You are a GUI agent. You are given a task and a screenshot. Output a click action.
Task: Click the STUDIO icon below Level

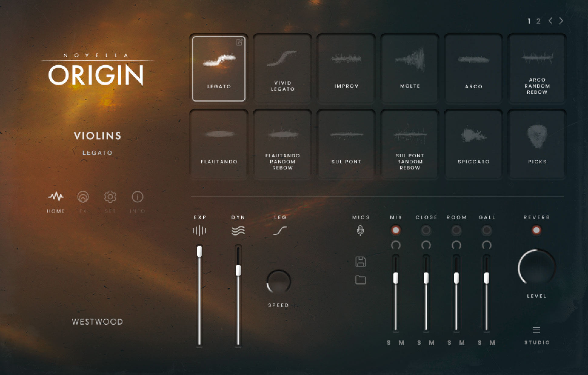click(536, 330)
